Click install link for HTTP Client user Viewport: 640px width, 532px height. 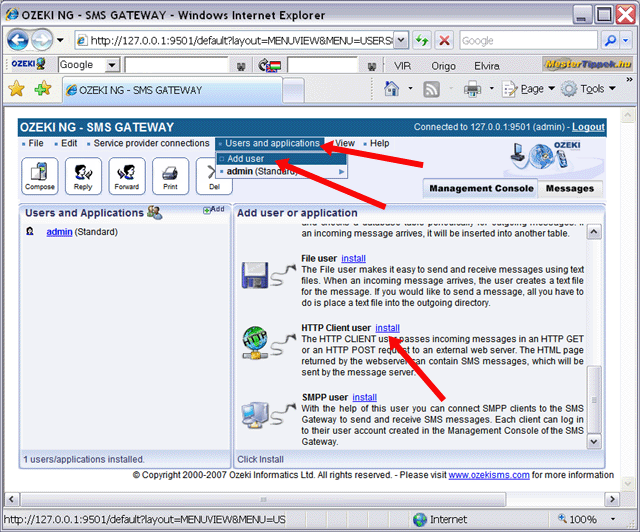(387, 328)
